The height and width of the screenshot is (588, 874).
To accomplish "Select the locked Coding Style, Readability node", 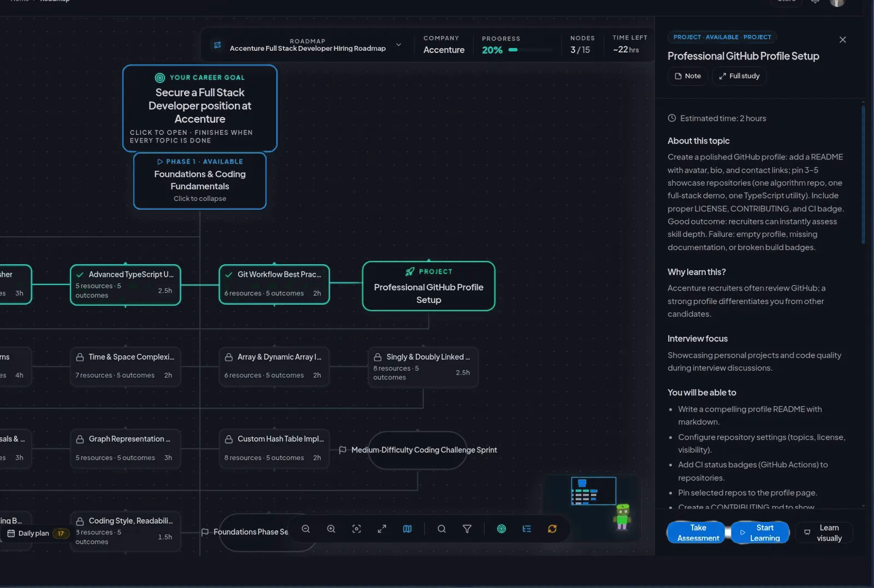I will click(x=125, y=531).
